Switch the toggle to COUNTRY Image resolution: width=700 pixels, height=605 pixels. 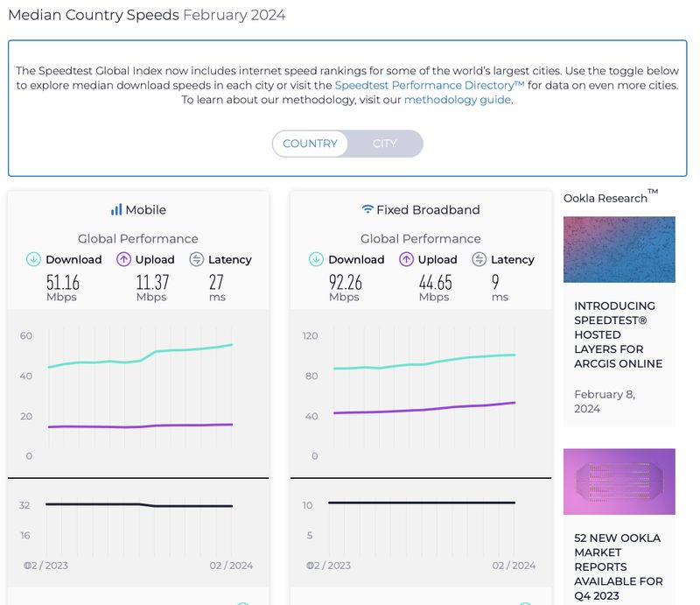pos(310,144)
